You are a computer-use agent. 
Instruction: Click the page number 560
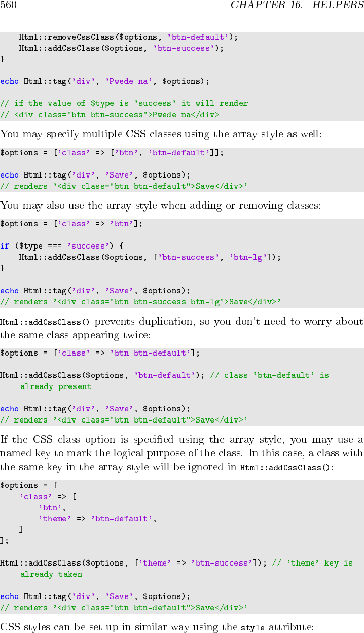click(9, 5)
